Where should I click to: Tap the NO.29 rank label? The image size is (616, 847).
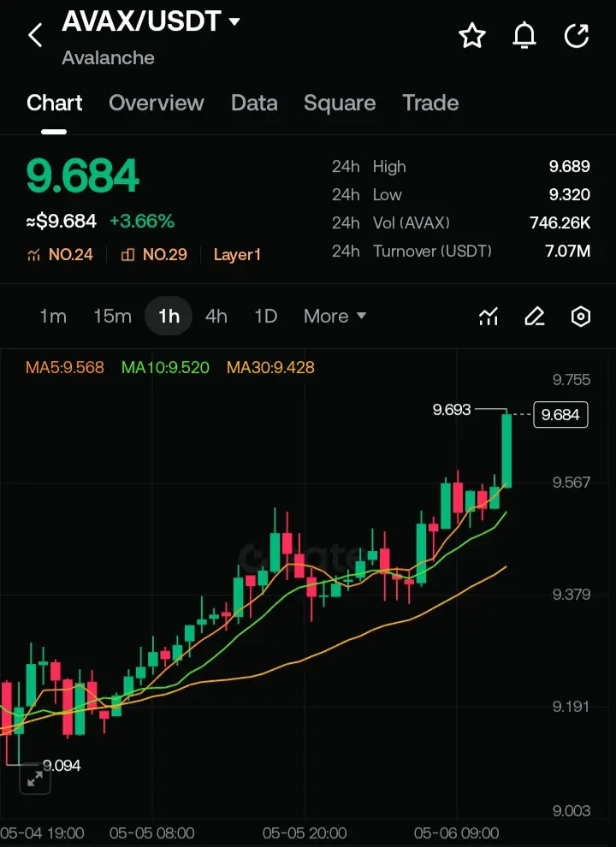(165, 255)
